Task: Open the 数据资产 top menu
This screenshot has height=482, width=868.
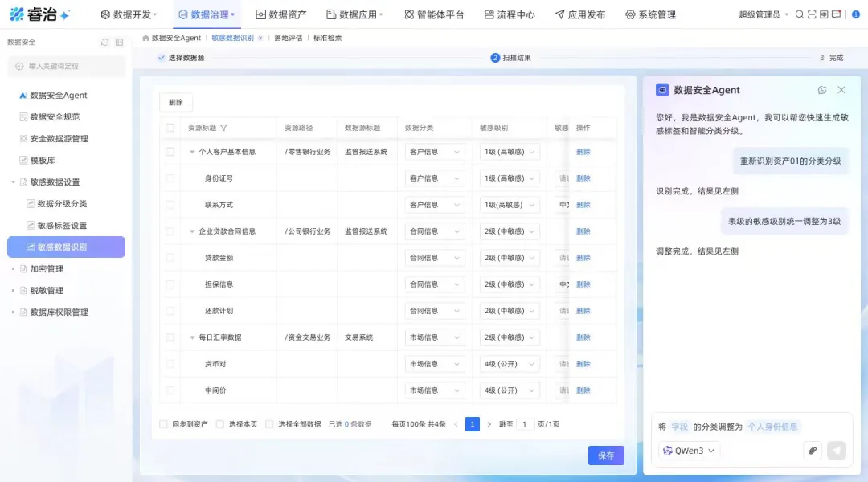Action: click(281, 14)
